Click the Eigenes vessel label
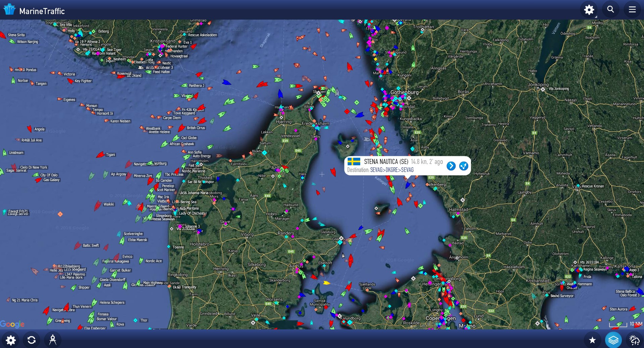 [x=69, y=100]
